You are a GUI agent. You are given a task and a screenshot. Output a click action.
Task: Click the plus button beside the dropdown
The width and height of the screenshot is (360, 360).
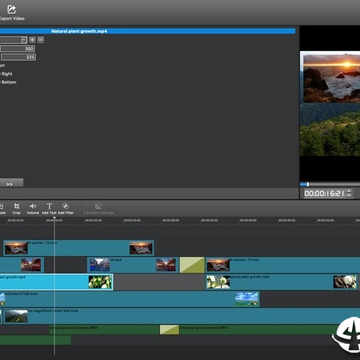[x=32, y=40]
